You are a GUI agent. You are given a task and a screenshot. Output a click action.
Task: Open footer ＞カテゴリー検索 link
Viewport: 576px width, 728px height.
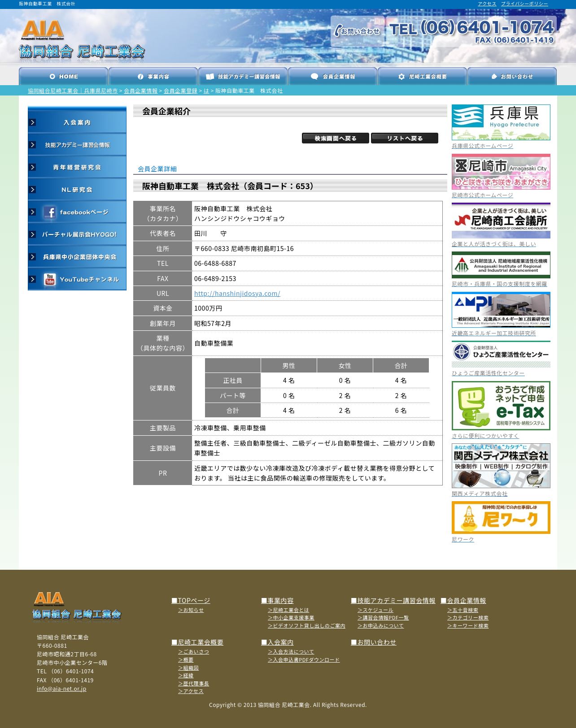(x=467, y=618)
